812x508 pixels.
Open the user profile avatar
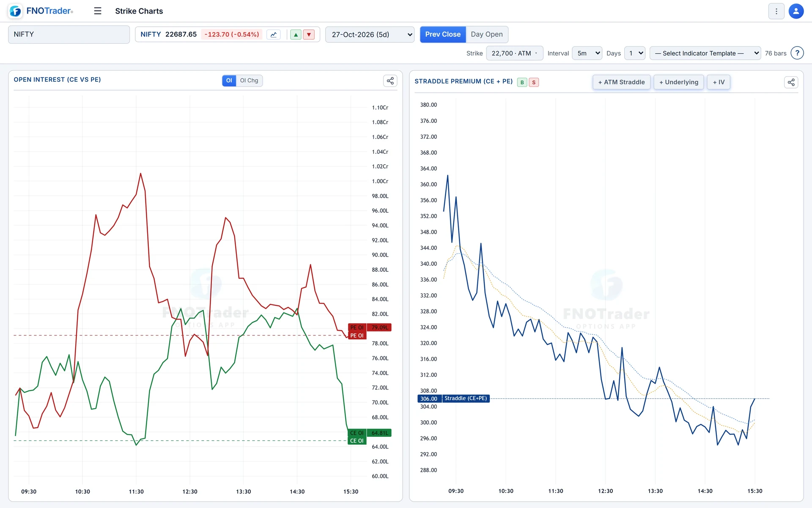(x=796, y=11)
